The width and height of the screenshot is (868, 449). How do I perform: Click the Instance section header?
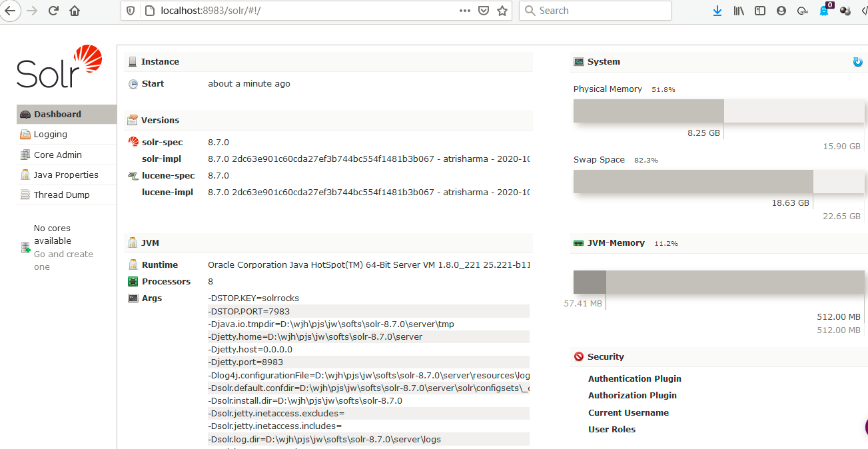(328, 61)
